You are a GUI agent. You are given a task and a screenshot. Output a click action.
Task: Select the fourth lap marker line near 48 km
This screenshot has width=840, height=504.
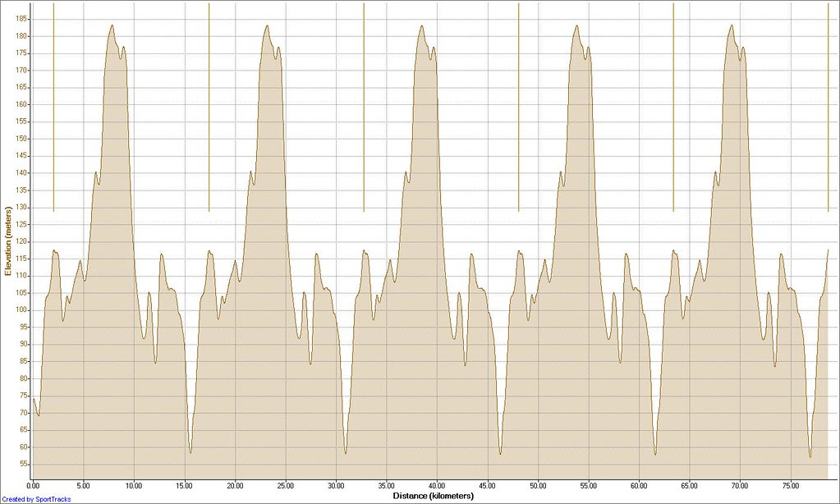click(x=519, y=107)
